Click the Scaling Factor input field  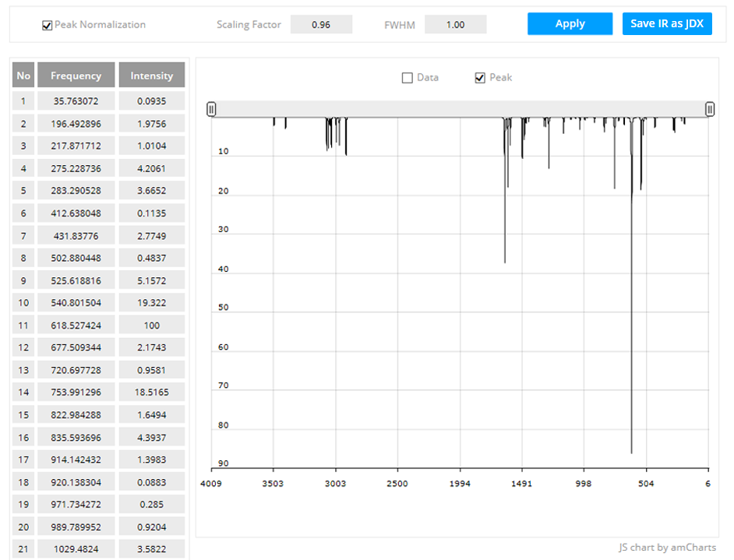pyautogui.click(x=321, y=25)
